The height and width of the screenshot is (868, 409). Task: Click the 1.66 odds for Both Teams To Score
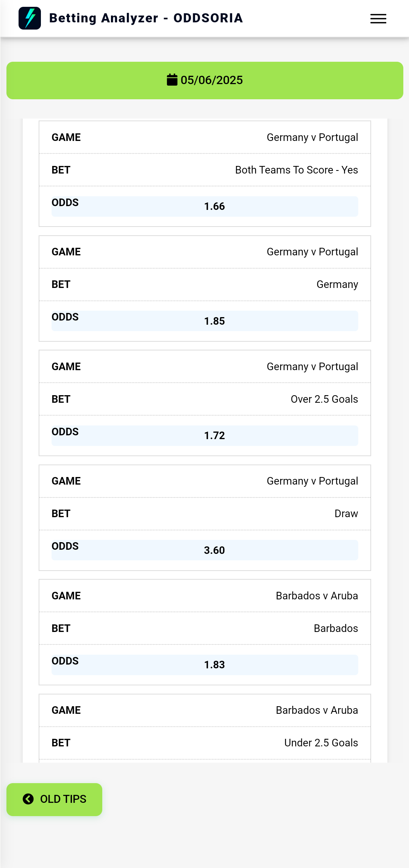(214, 206)
